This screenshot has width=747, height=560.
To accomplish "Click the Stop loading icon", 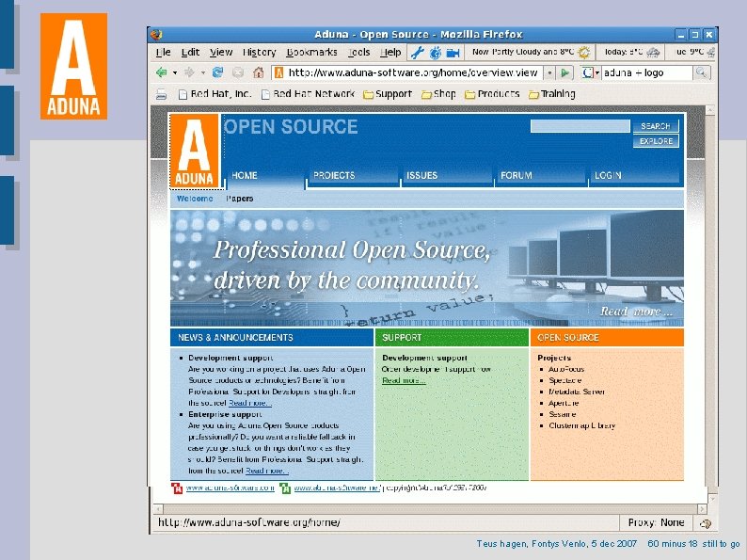I will [238, 72].
